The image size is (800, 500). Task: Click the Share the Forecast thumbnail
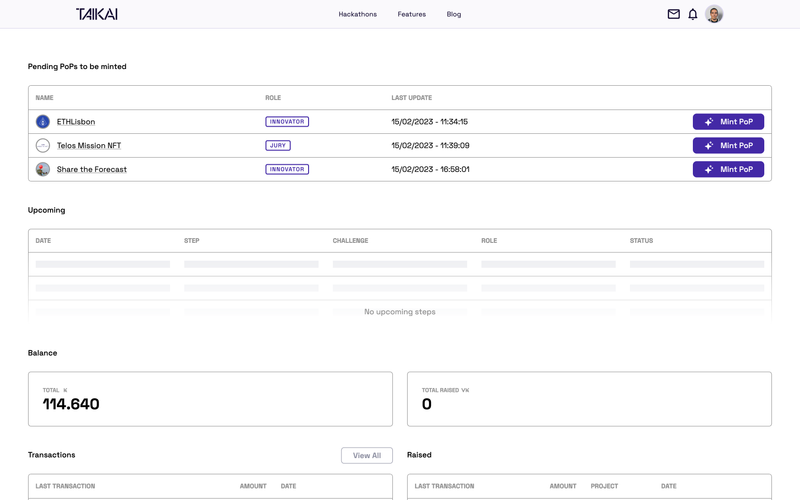(x=43, y=170)
